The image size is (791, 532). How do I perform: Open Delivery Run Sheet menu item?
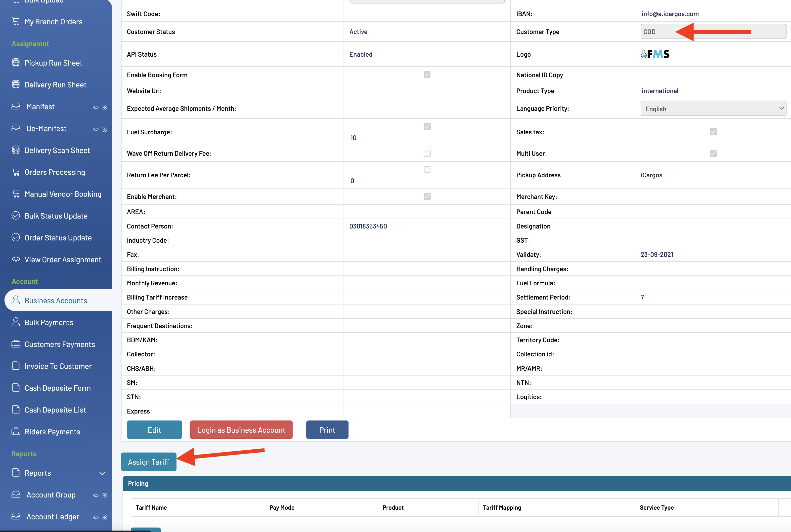point(55,84)
